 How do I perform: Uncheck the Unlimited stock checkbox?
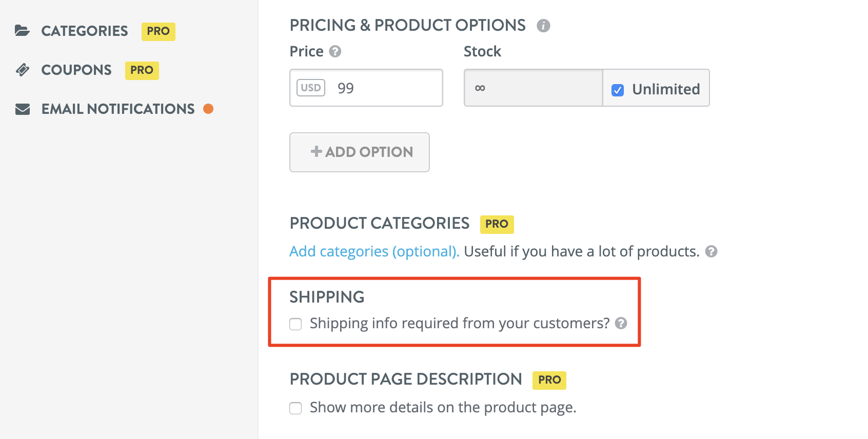click(618, 90)
